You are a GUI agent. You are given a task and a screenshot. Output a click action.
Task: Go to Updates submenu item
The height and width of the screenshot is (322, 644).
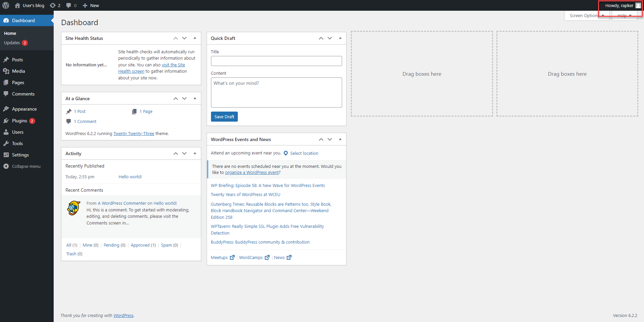[x=16, y=43]
